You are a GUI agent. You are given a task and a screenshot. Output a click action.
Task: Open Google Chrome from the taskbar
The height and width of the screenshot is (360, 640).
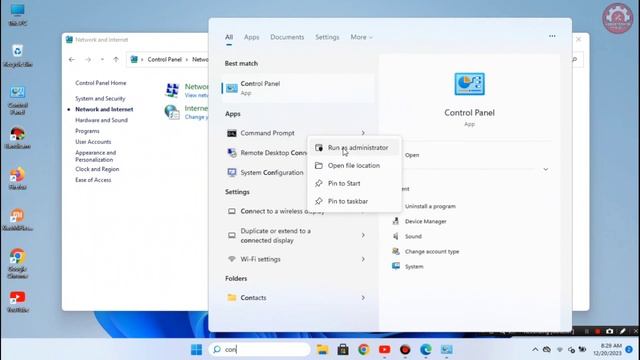[x=364, y=350]
